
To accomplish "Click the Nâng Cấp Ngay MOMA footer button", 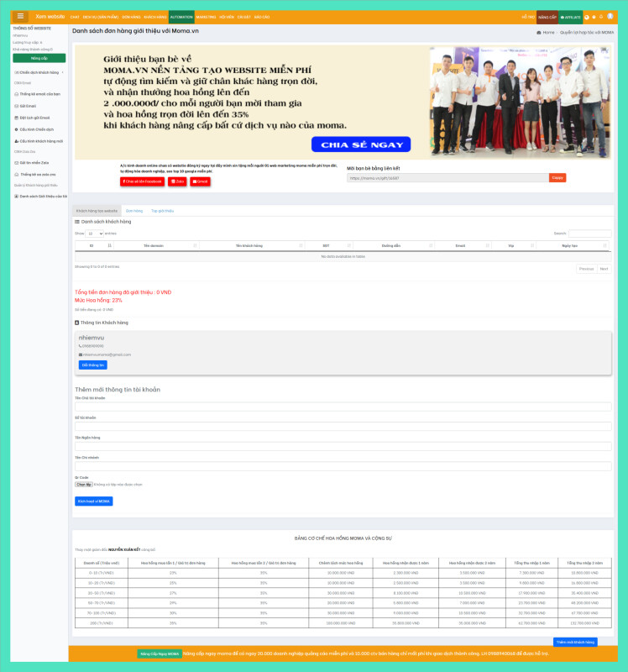I will coord(160,654).
